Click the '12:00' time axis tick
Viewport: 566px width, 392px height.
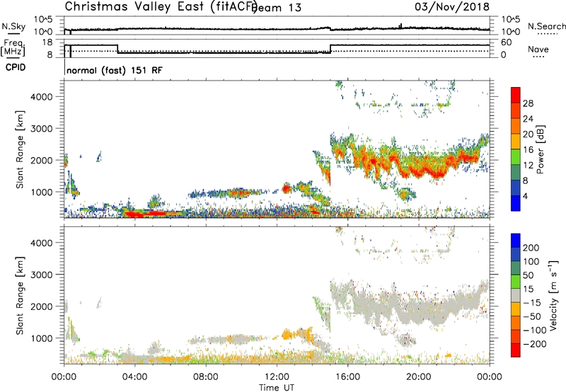(x=277, y=377)
